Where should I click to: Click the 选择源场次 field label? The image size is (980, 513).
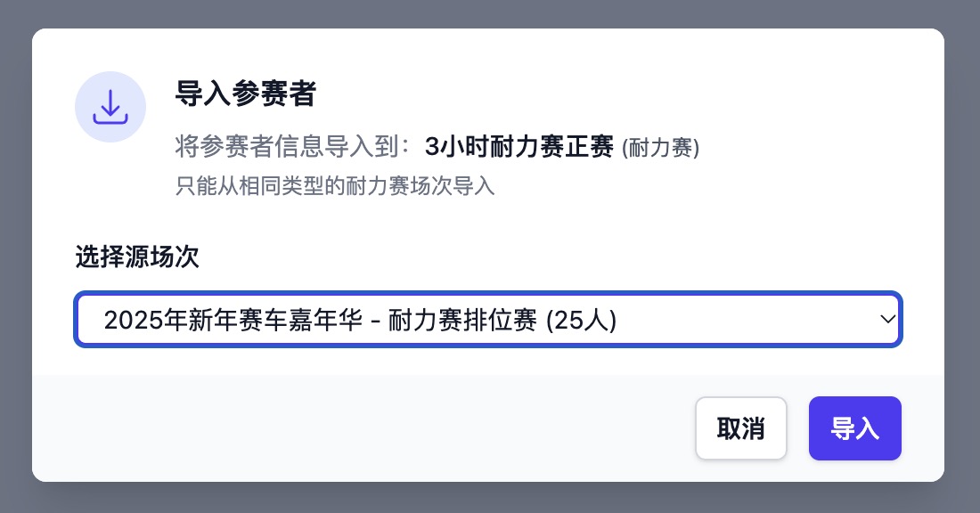[x=135, y=256]
